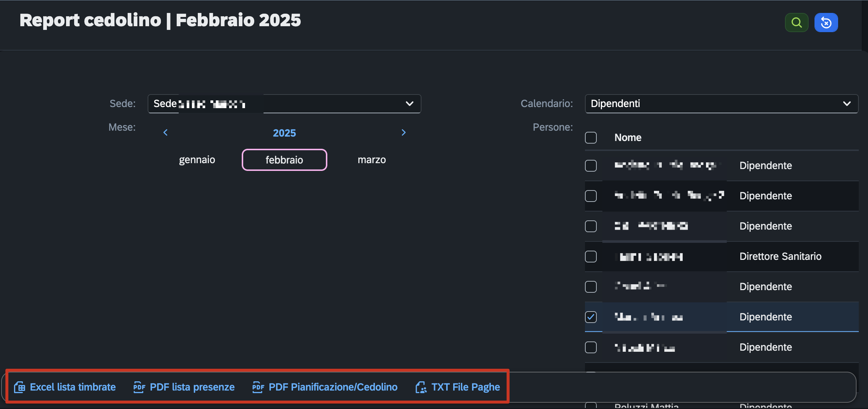Toggle the select-all checkbox beside Nome
Viewport: 868px width, 409px height.
(x=591, y=138)
